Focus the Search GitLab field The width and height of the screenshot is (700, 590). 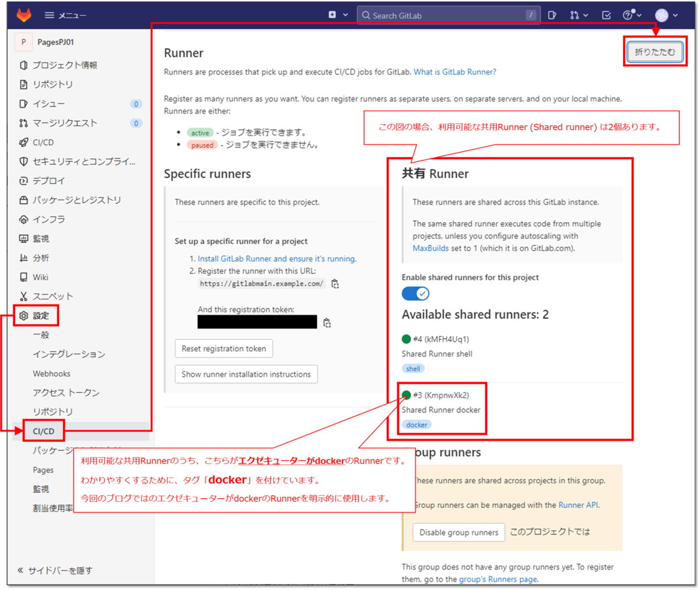click(449, 15)
